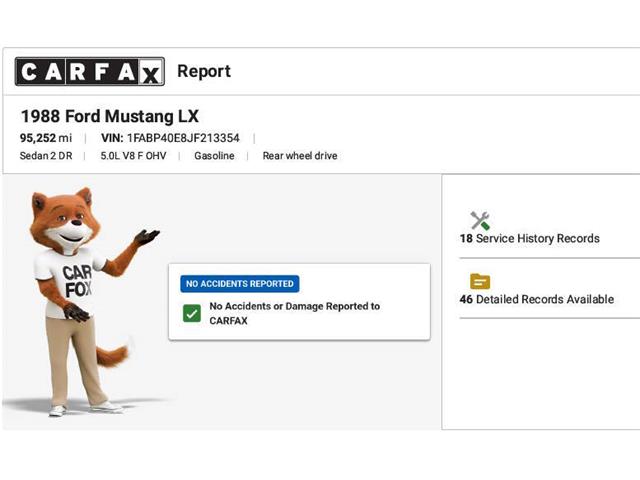Screen dimensions: 640x480
Task: Click the NO ACCIDENTS REPORTED badge
Action: (240, 284)
